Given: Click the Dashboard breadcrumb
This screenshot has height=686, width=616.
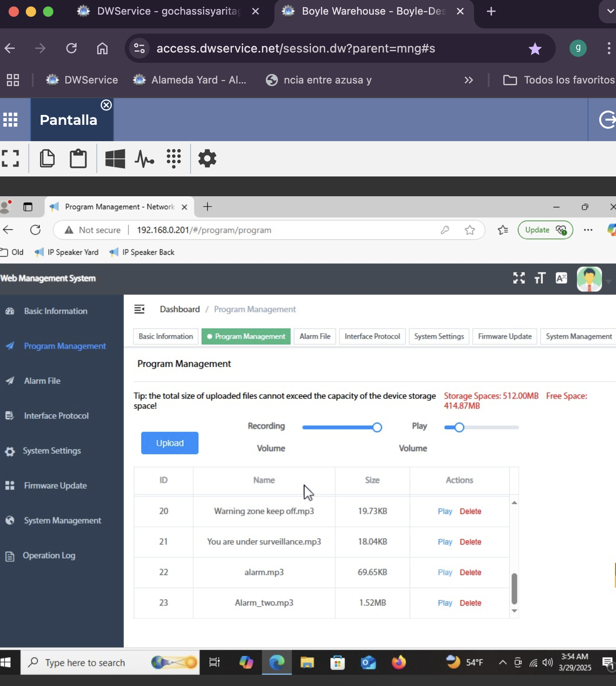Looking at the screenshot, I should (x=180, y=309).
